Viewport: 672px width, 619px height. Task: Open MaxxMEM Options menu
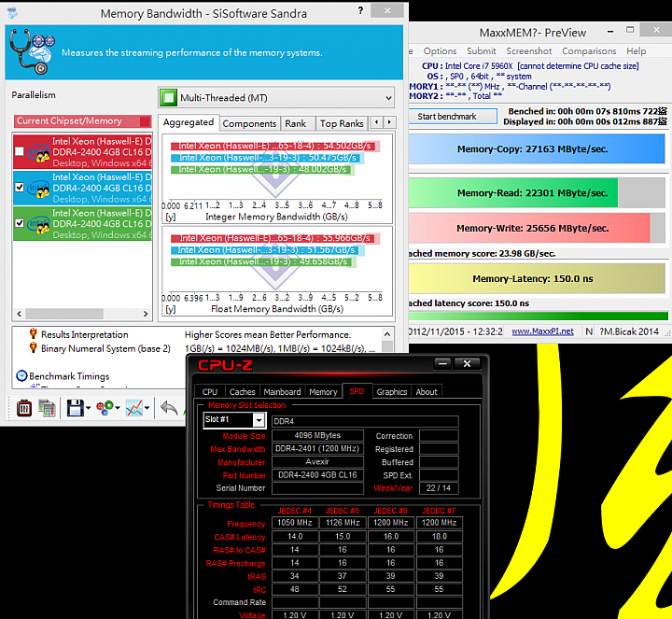point(440,51)
